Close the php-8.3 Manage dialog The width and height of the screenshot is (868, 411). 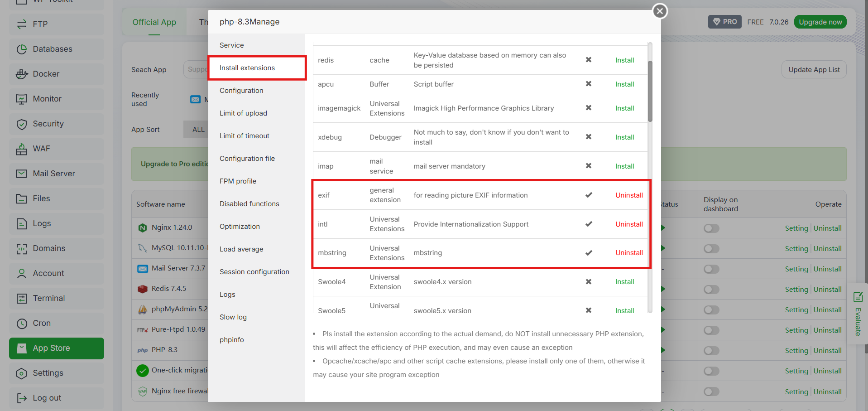pyautogui.click(x=660, y=11)
